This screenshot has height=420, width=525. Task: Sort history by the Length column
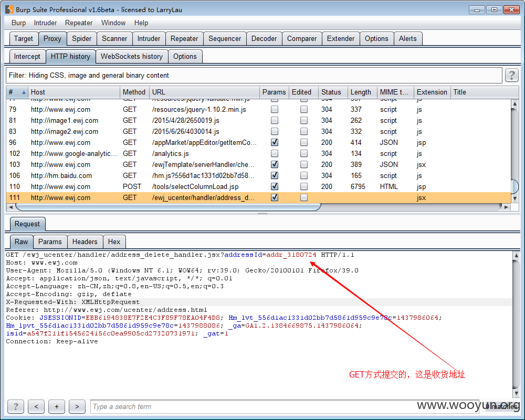pyautogui.click(x=362, y=92)
